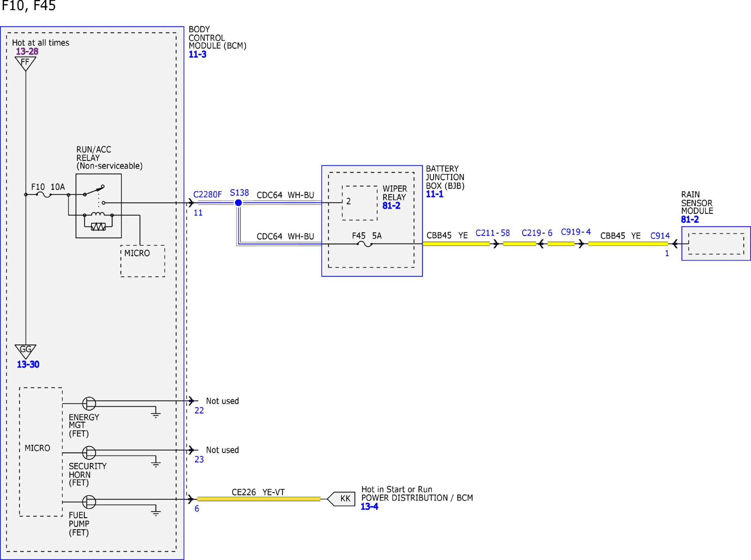Open Power Distribution reference 13-4

(369, 506)
